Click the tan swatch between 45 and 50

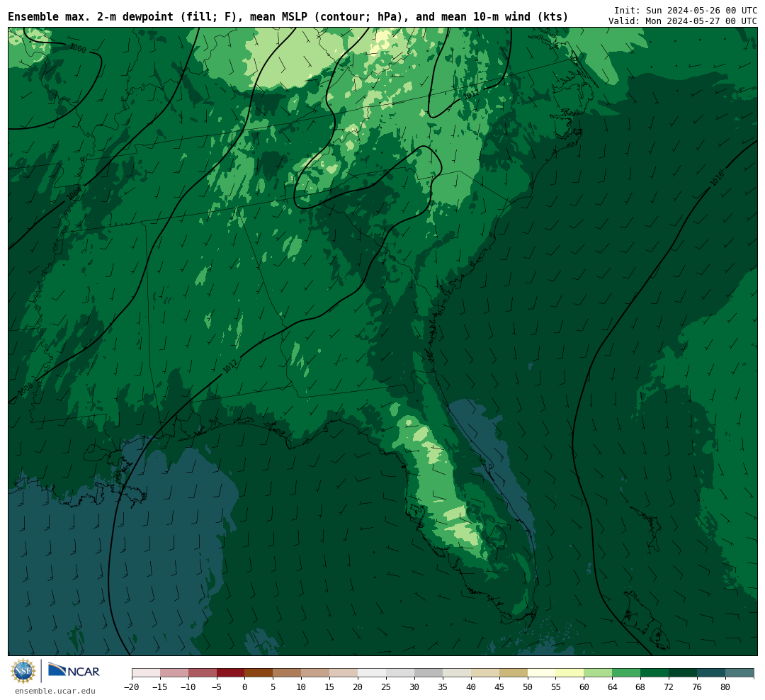point(514,673)
